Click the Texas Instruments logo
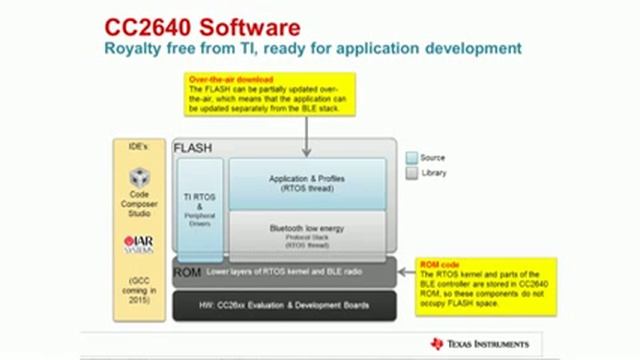This screenshot has width=640, height=360. tap(480, 344)
